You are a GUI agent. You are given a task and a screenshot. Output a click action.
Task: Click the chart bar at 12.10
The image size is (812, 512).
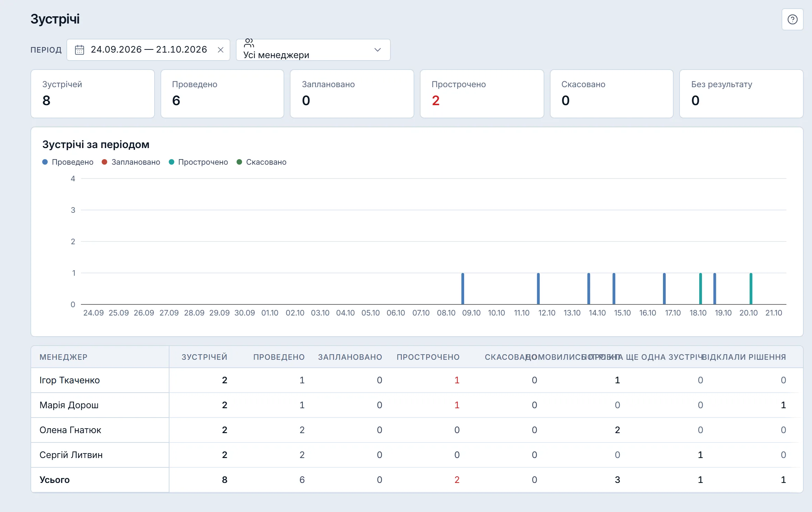point(538,289)
